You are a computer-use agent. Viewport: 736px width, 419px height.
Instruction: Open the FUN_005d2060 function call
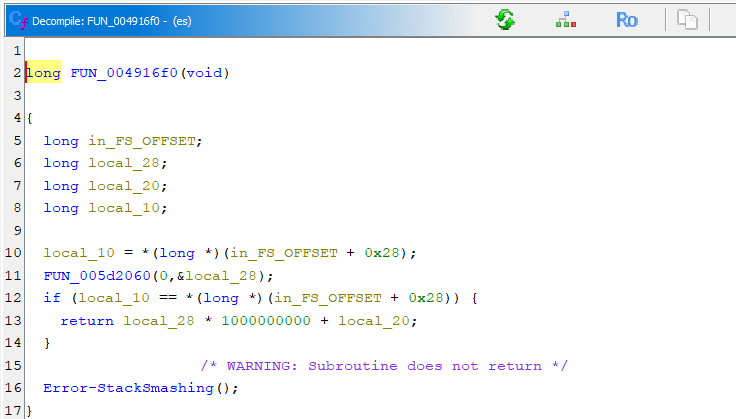(97, 275)
